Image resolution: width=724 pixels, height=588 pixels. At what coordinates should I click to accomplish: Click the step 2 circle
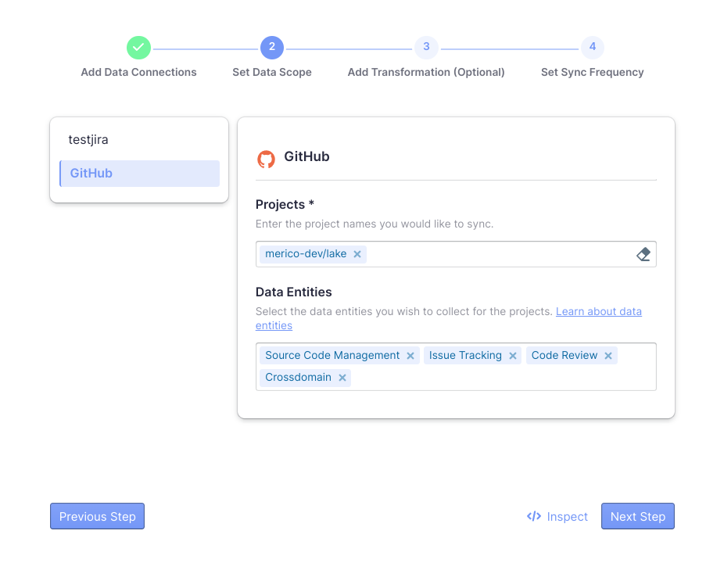tap(272, 47)
